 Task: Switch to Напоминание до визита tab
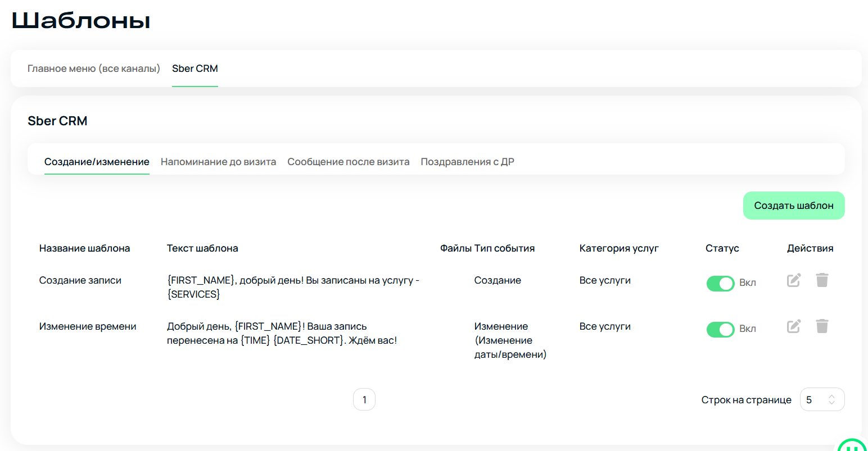tap(218, 162)
